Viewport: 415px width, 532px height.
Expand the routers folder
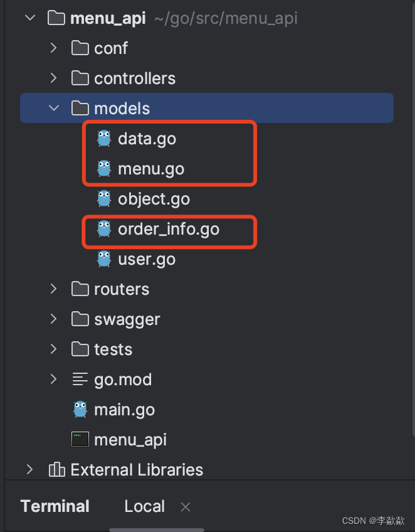[x=54, y=289]
